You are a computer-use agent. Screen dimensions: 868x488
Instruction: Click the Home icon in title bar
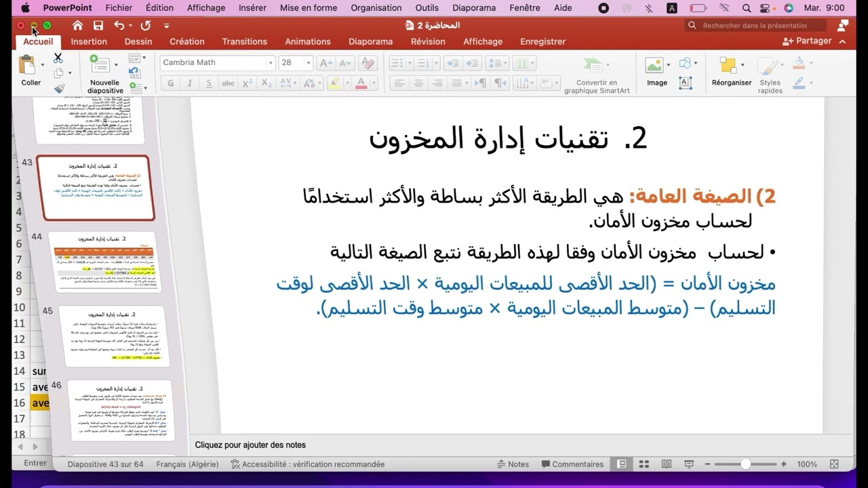pyautogui.click(x=78, y=26)
